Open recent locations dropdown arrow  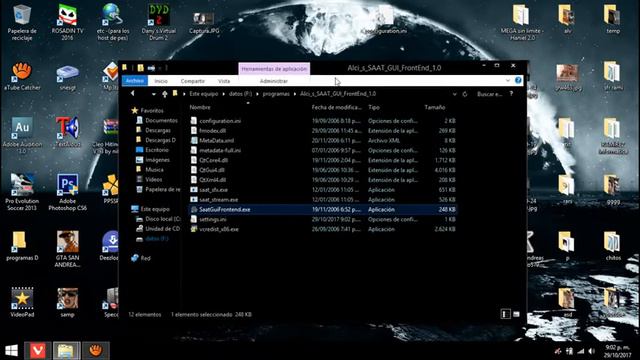coord(153,94)
